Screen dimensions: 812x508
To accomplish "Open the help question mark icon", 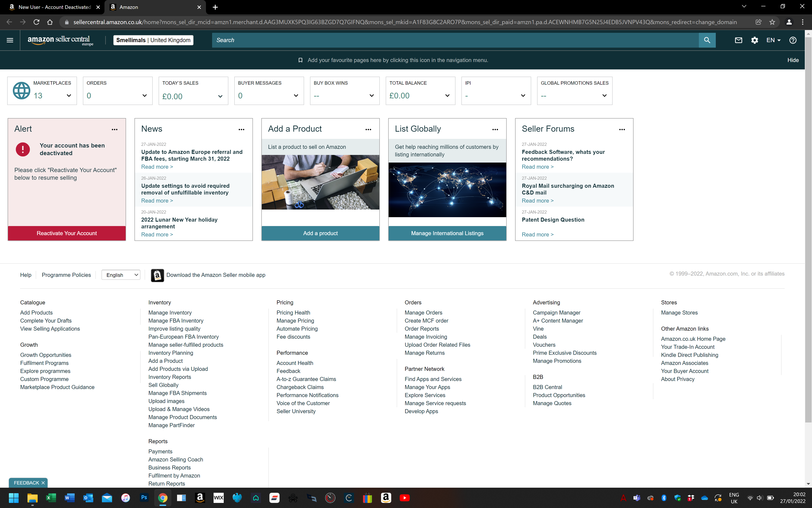I will 793,40.
